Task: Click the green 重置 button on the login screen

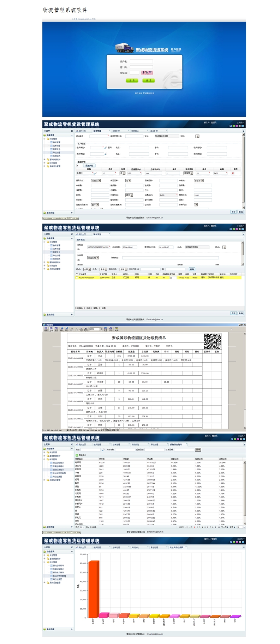Action: click(149, 80)
